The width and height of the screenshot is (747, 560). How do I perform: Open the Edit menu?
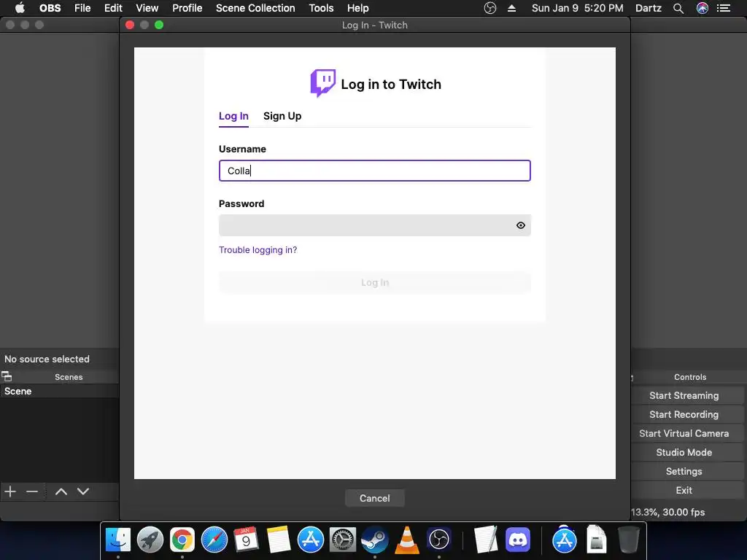point(113,8)
